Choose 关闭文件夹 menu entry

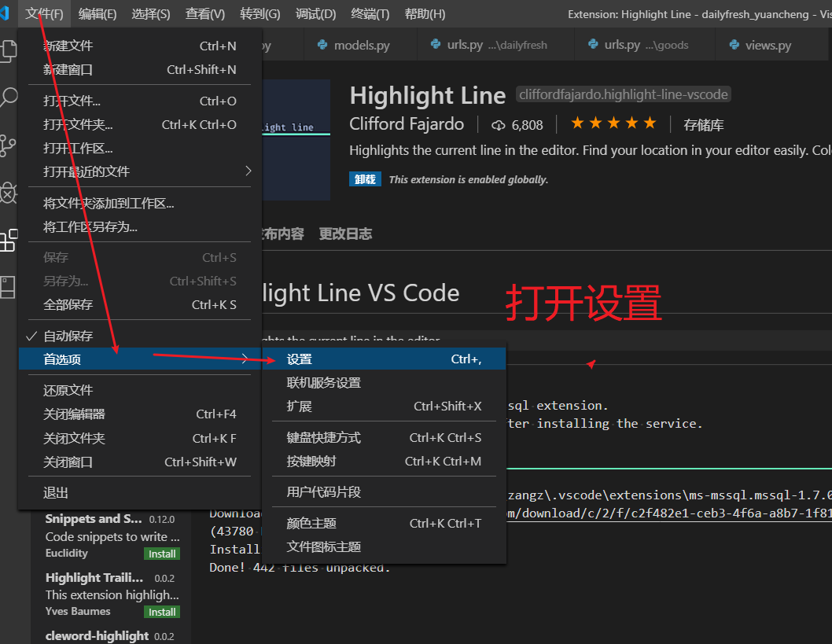[140, 438]
